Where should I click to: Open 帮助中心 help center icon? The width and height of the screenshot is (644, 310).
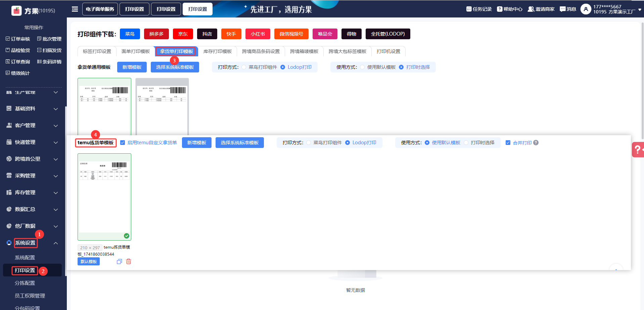500,9
